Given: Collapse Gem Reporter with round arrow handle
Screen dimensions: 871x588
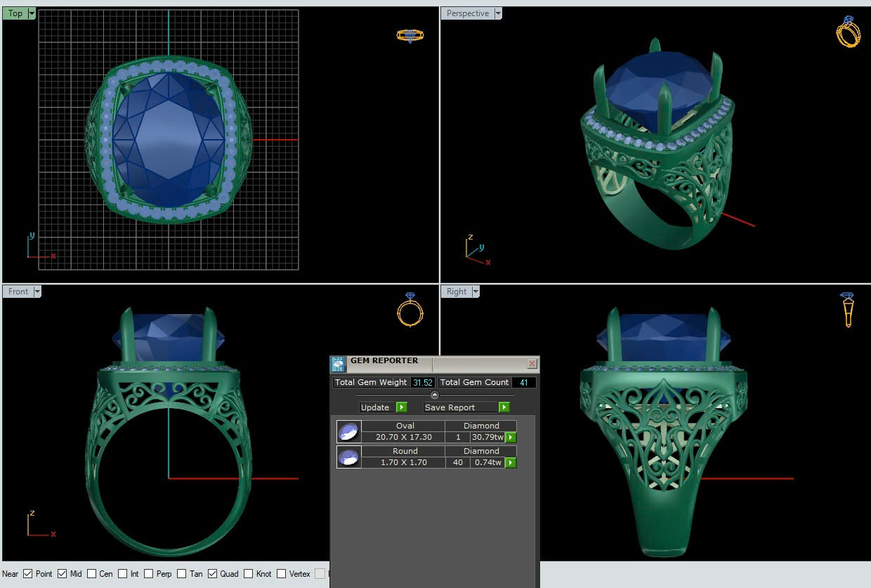Looking at the screenshot, I should tap(434, 395).
